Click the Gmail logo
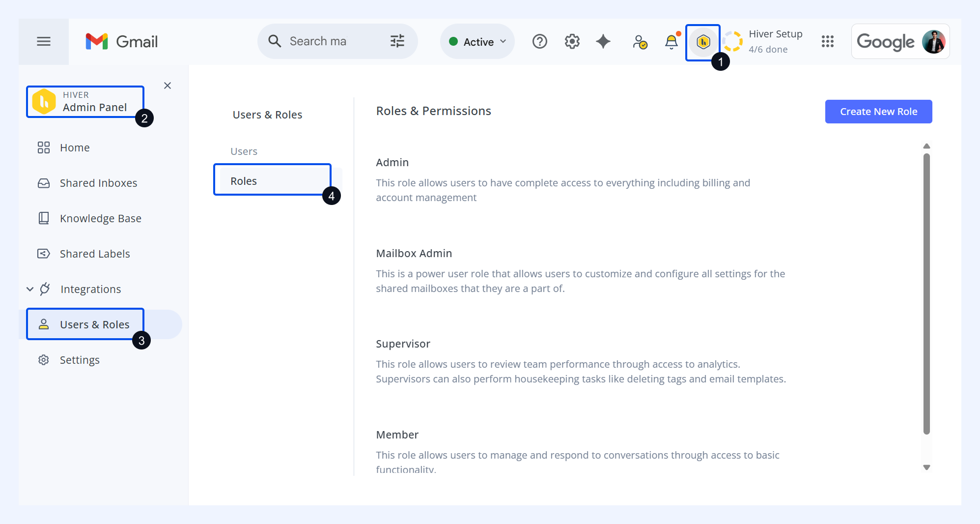The width and height of the screenshot is (980, 524). pos(121,42)
